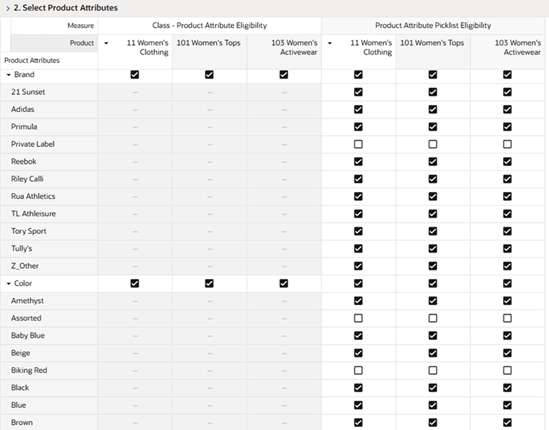This screenshot has width=549, height=430.
Task: Select the Product Attribute Picklist Eligibility header
Action: pyautogui.click(x=433, y=26)
